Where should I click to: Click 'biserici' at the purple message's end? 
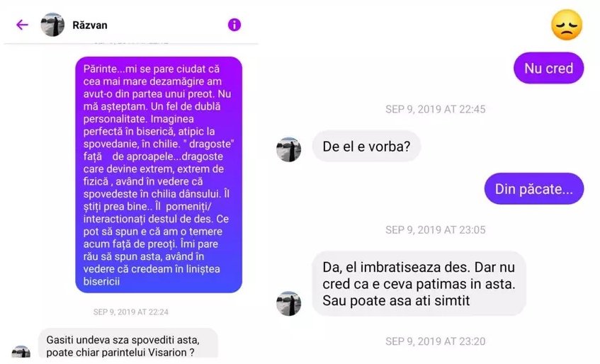click(101, 281)
